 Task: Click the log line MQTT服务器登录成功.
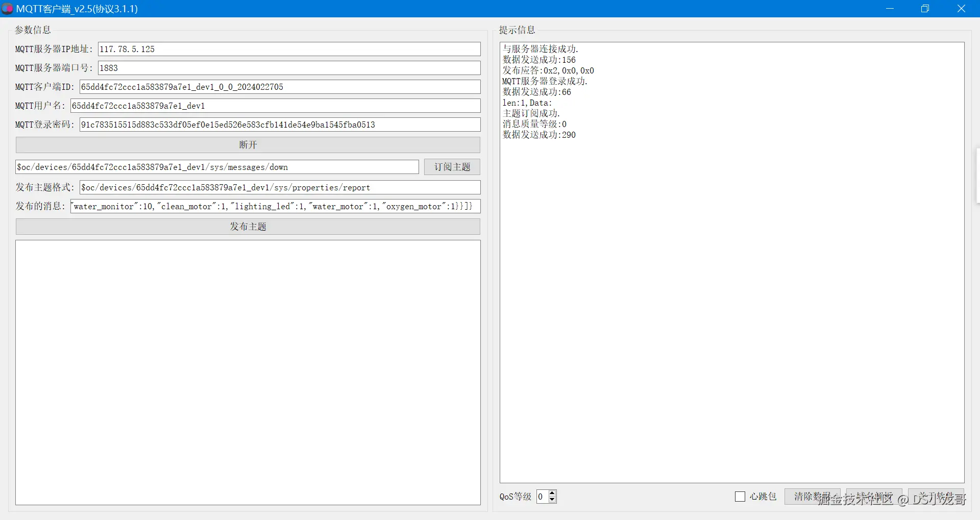[x=545, y=81]
